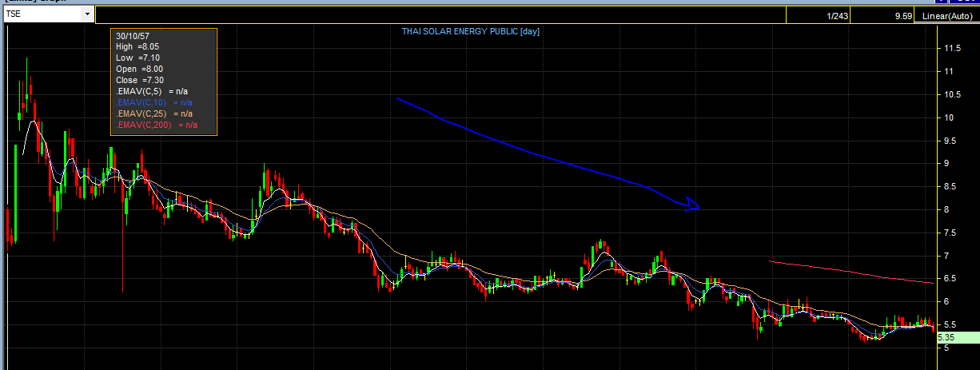Click the 11.5 price axis label
Image resolution: width=980 pixels, height=370 pixels.
point(953,49)
